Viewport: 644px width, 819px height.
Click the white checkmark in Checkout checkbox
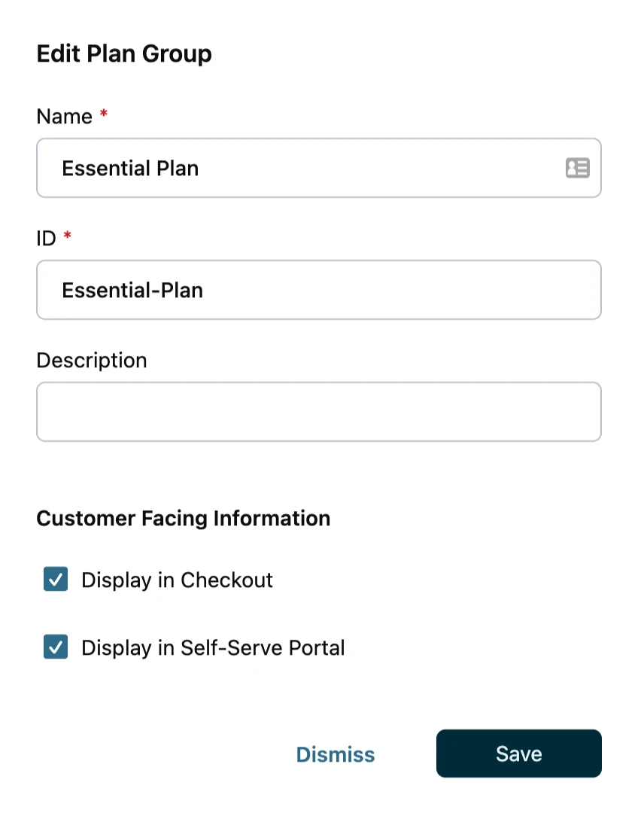56,580
